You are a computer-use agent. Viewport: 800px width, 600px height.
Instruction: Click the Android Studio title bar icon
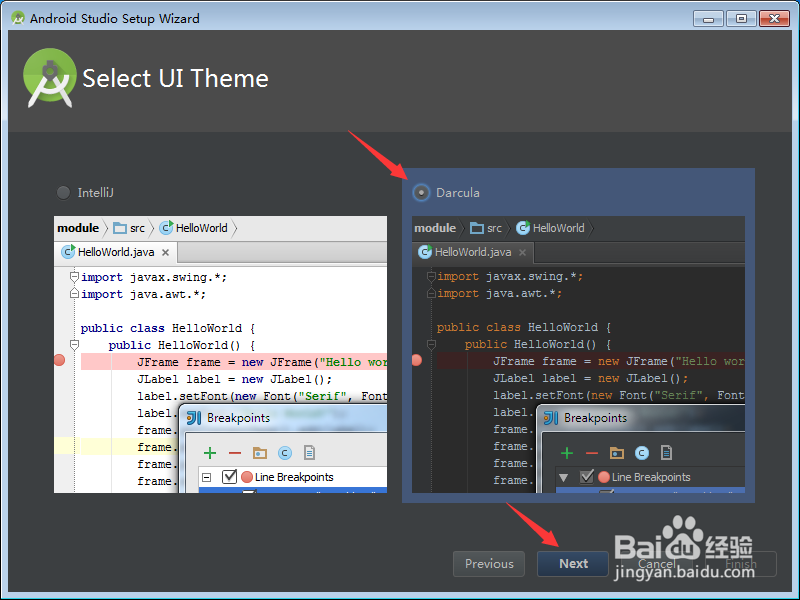pos(18,18)
